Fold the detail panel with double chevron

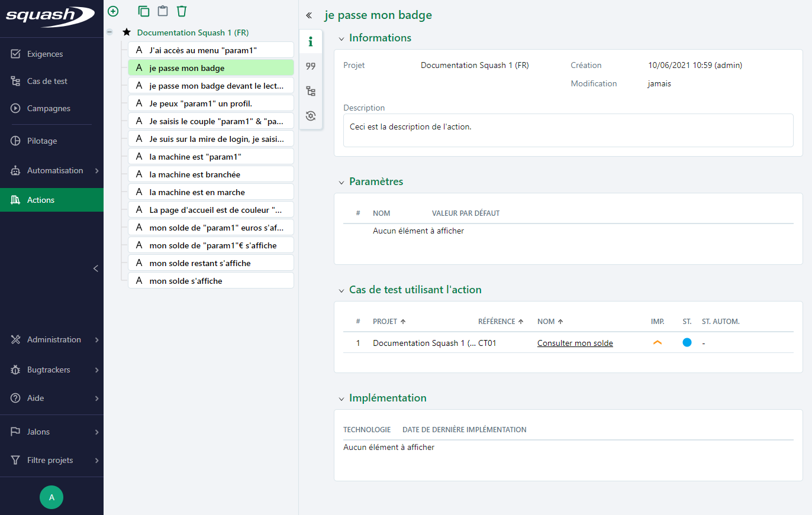[x=308, y=15]
